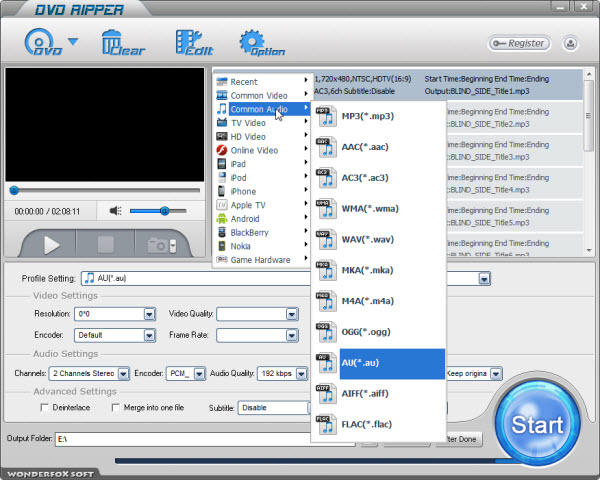Choose the AAC format icon

326,147
